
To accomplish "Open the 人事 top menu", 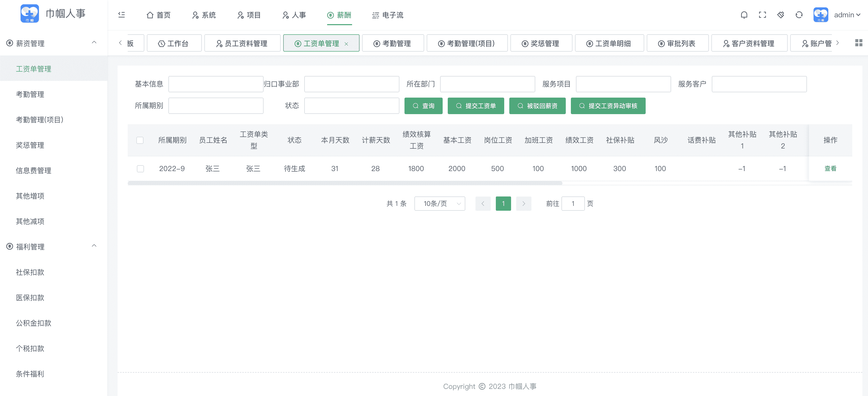I will [x=294, y=15].
